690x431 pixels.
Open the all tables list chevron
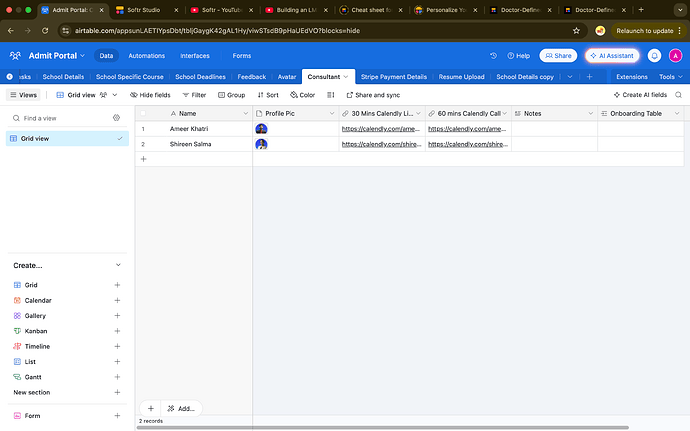tap(570, 77)
